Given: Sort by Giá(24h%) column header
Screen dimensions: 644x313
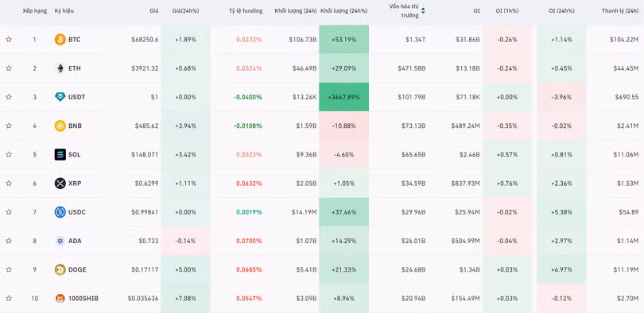Looking at the screenshot, I should (185, 11).
